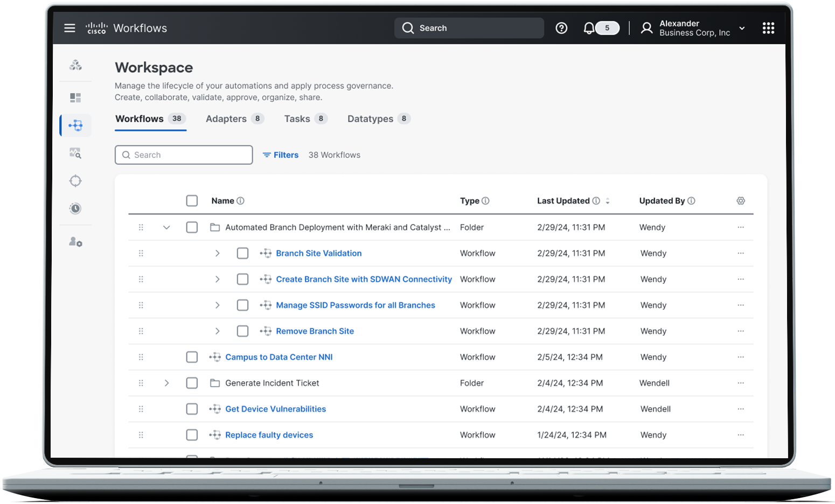The image size is (835, 504).
Task: Click the user admin settings sidebar icon
Action: 75,242
